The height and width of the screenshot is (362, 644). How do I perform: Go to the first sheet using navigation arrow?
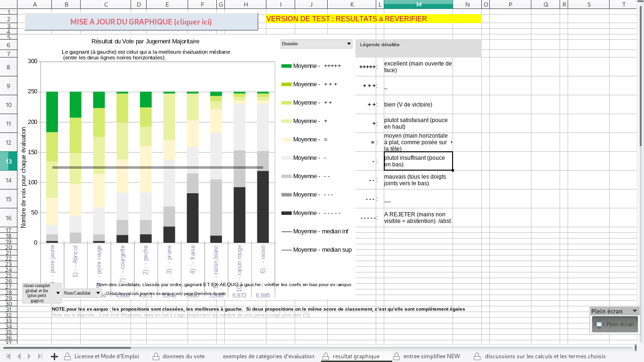click(x=8, y=356)
